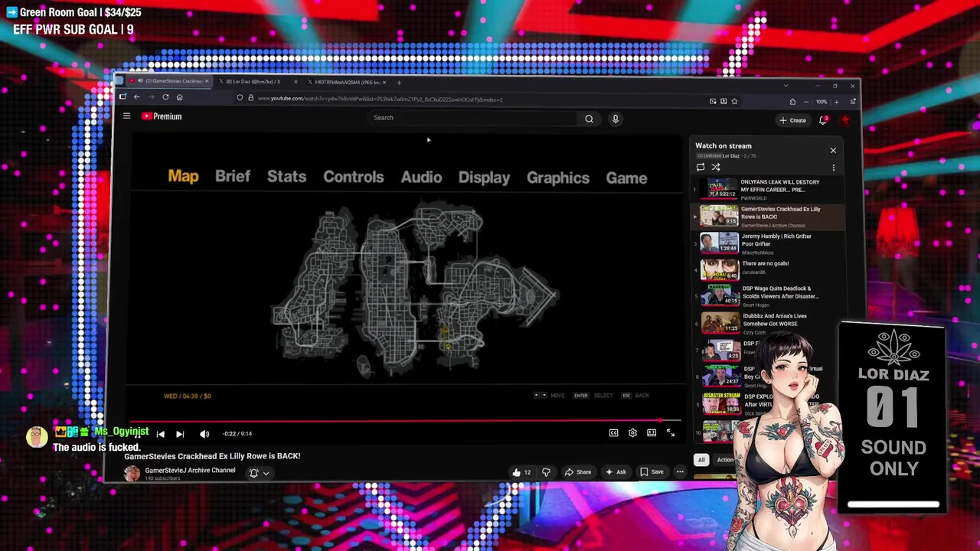Click the search magnifier button
The image size is (980, 551).
pyautogui.click(x=589, y=119)
